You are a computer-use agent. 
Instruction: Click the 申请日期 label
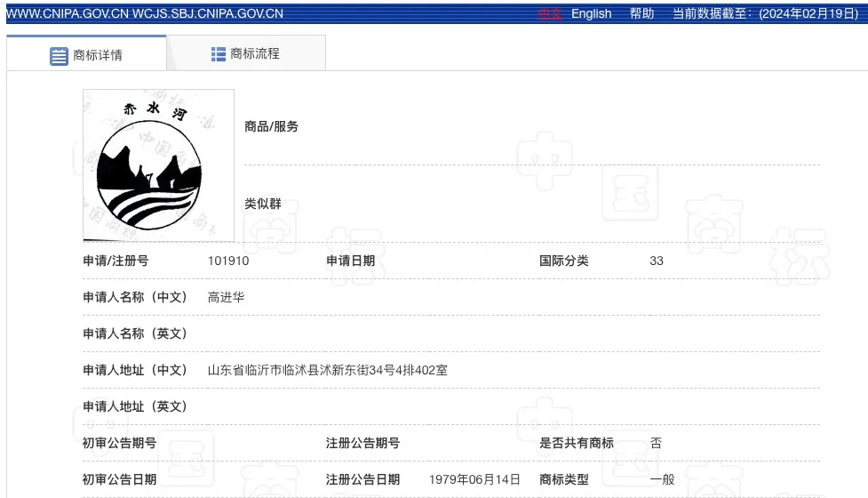(x=350, y=261)
